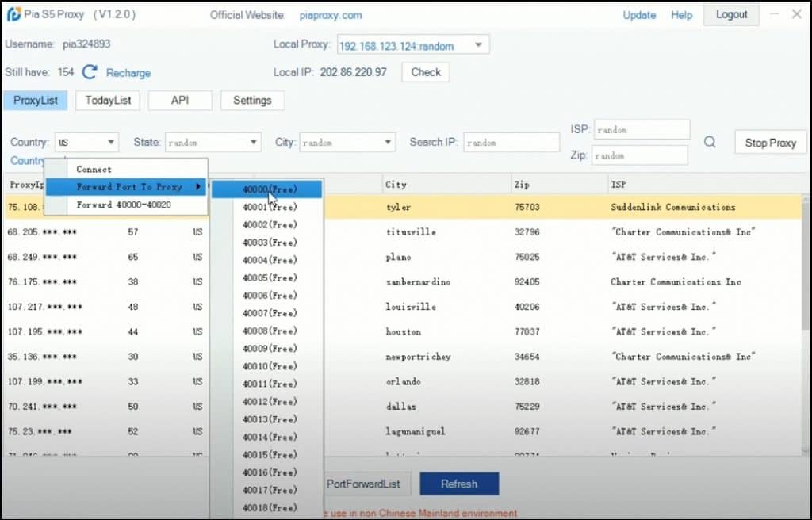
Task: Click inside the Search IP input field
Action: coord(511,142)
